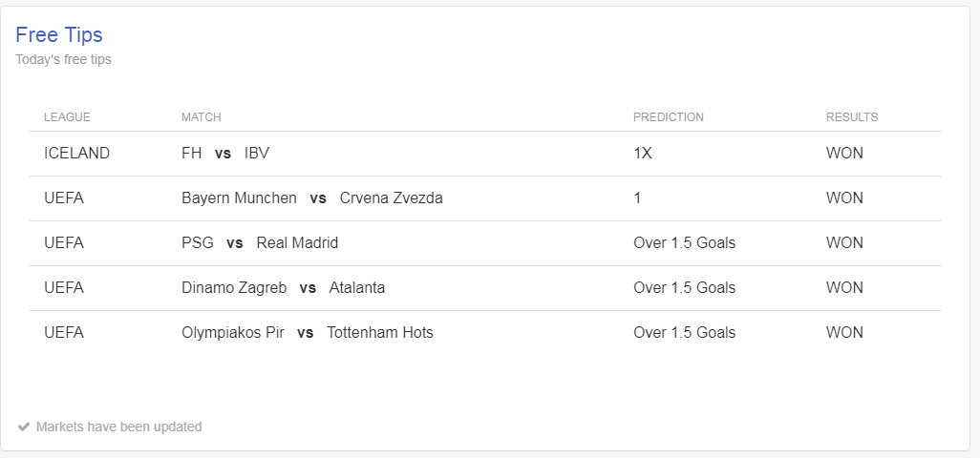Select the LEAGUE column header

pos(67,117)
